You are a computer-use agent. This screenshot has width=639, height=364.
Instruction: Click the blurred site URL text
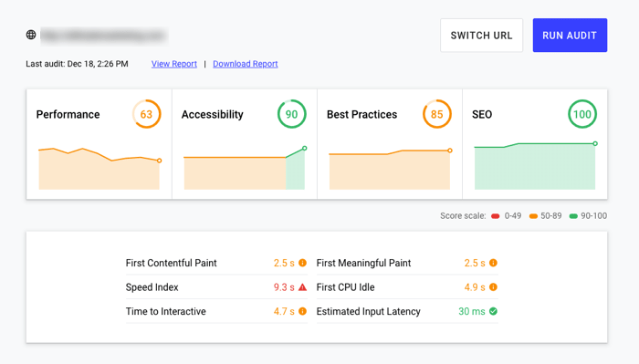(x=104, y=36)
